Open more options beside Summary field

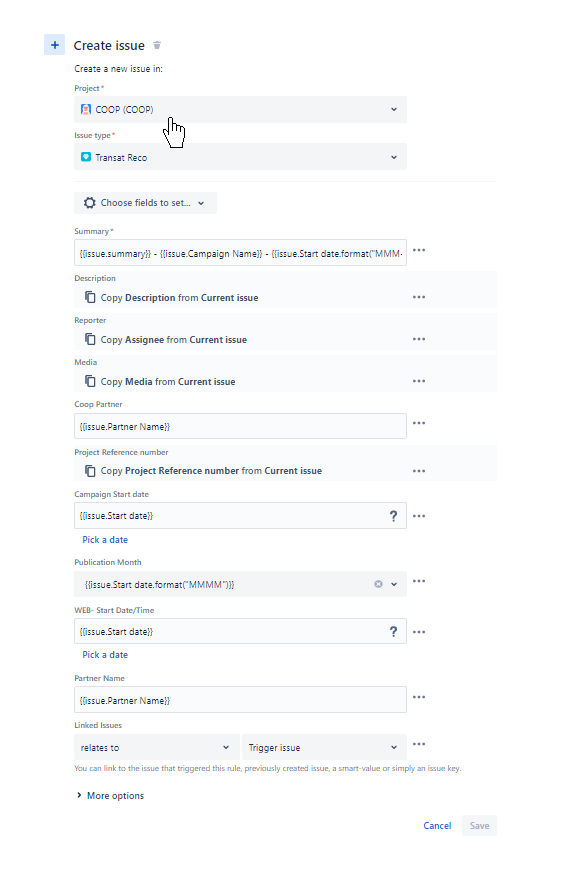point(419,250)
